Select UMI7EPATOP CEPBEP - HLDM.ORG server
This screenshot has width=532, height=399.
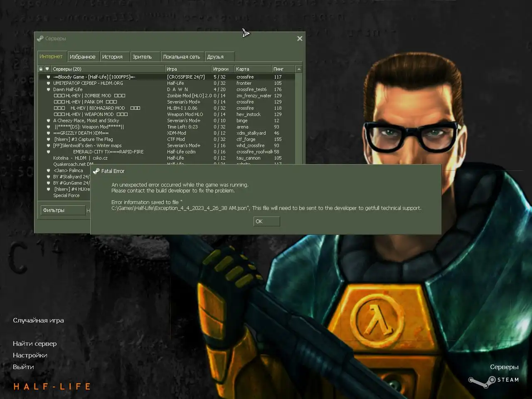pyautogui.click(x=88, y=83)
